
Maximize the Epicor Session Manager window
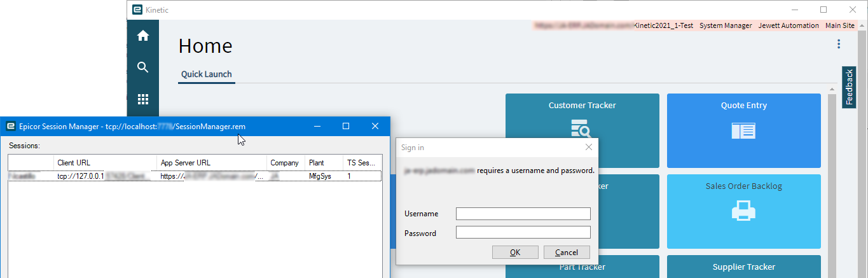pyautogui.click(x=346, y=126)
